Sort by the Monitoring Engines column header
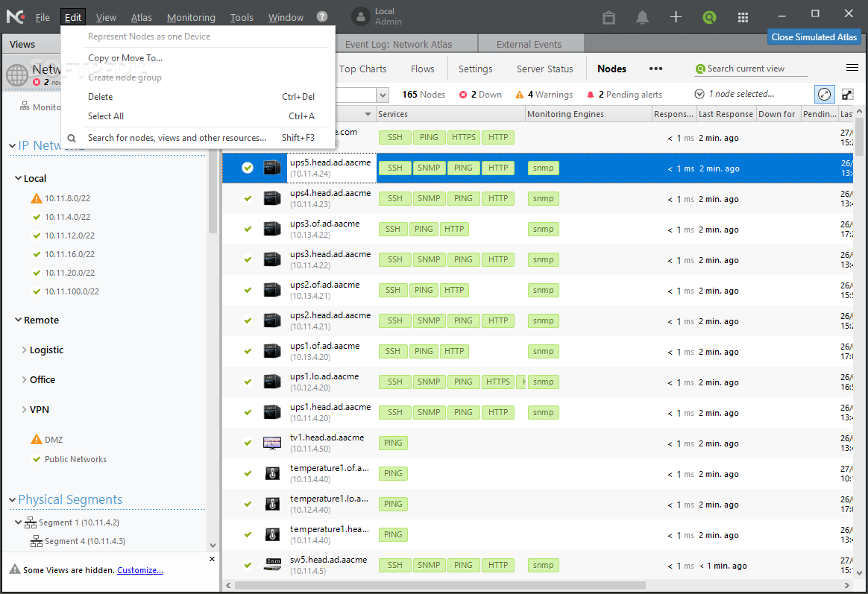868x594 pixels. pyautogui.click(x=588, y=114)
